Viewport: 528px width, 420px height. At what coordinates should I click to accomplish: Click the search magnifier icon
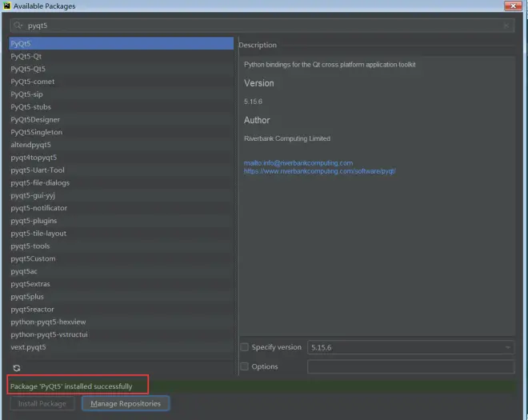click(x=18, y=26)
